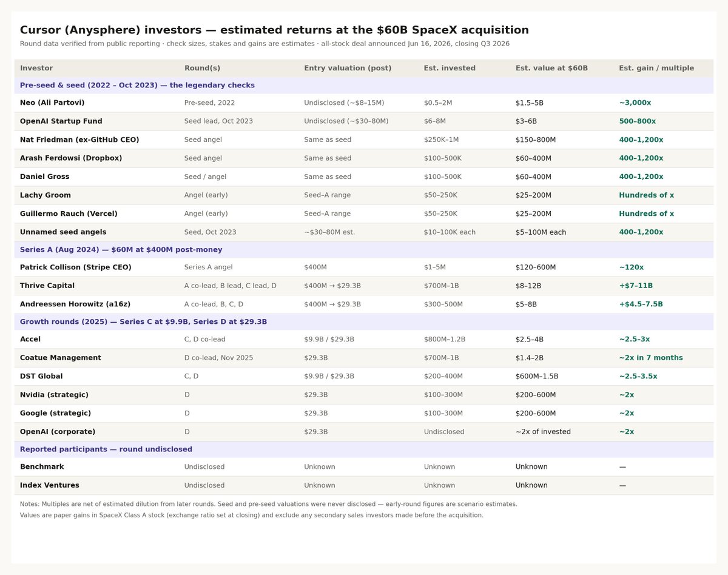Click 'Guillermo Rauch (Vercel)' investor name
The width and height of the screenshot is (728, 575).
click(69, 214)
